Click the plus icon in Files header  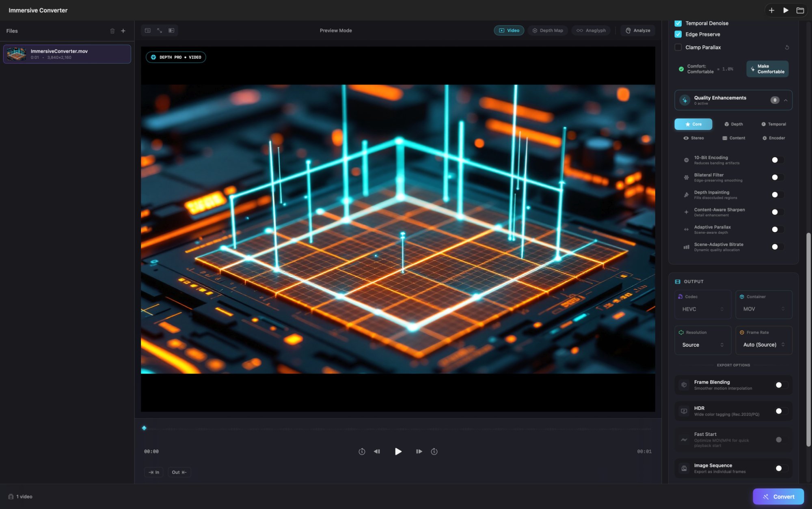click(123, 31)
